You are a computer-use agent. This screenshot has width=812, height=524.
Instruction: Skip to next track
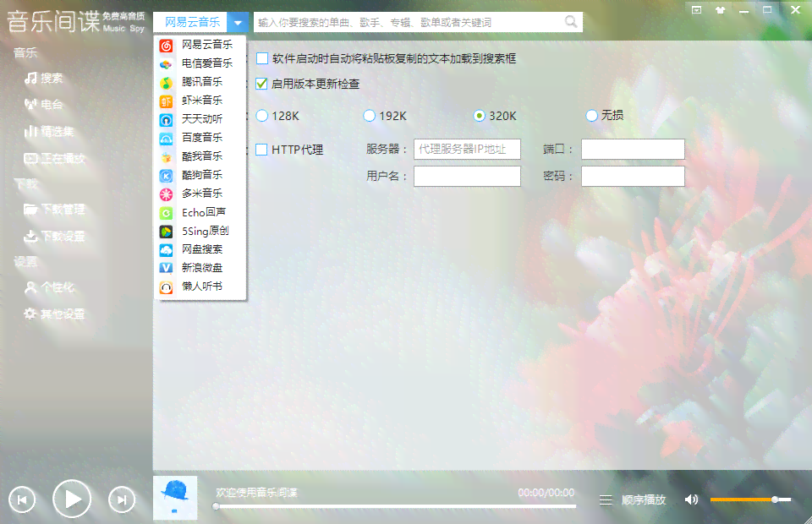tap(122, 499)
